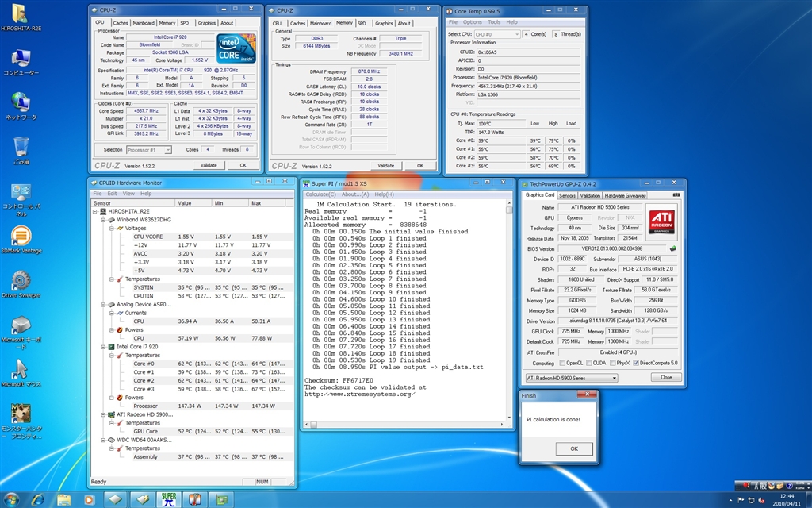Open the ATI Radeon HD 5900 Series dropdown
The height and width of the screenshot is (508, 812).
tap(571, 378)
